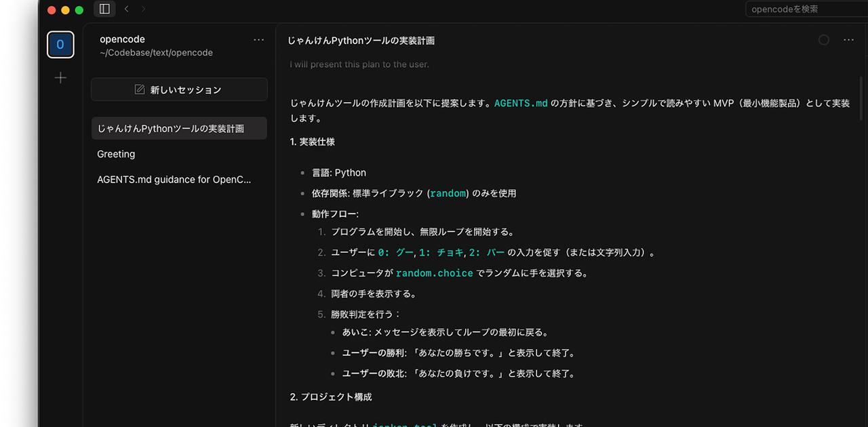Open the じゃんけんPythonツールの実装計画 session in sidebar
This screenshot has height=427, width=868.
point(179,128)
